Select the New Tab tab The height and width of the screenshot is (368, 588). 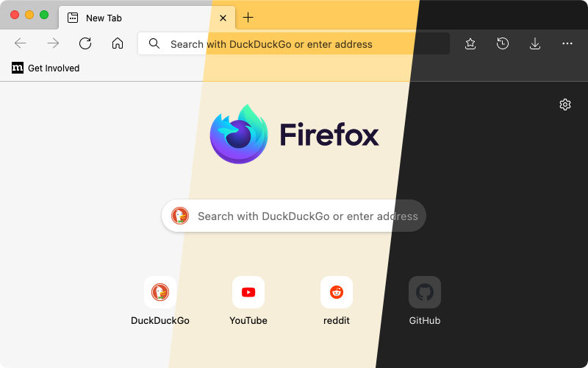tap(147, 18)
